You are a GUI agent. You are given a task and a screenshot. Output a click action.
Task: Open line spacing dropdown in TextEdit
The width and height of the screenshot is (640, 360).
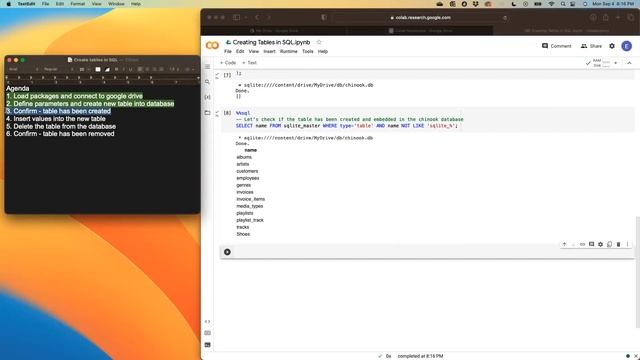[174, 69]
